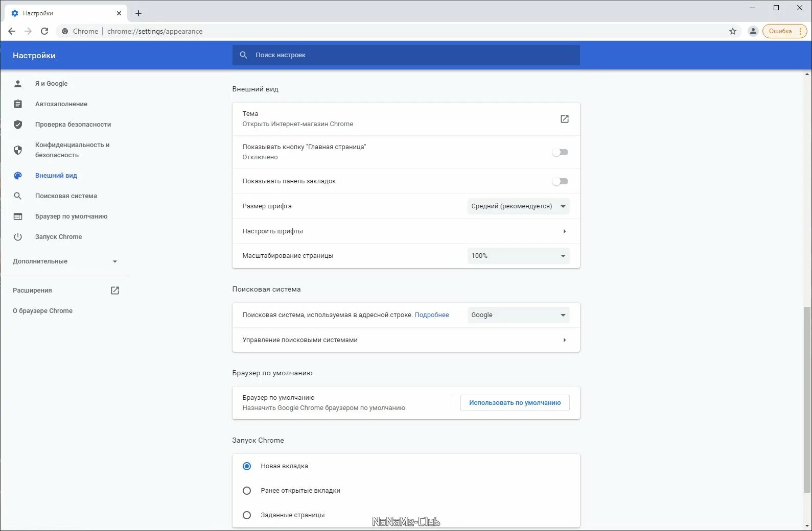The width and height of the screenshot is (812, 531).
Task: Open the search engine Google dropdown
Action: 518,315
